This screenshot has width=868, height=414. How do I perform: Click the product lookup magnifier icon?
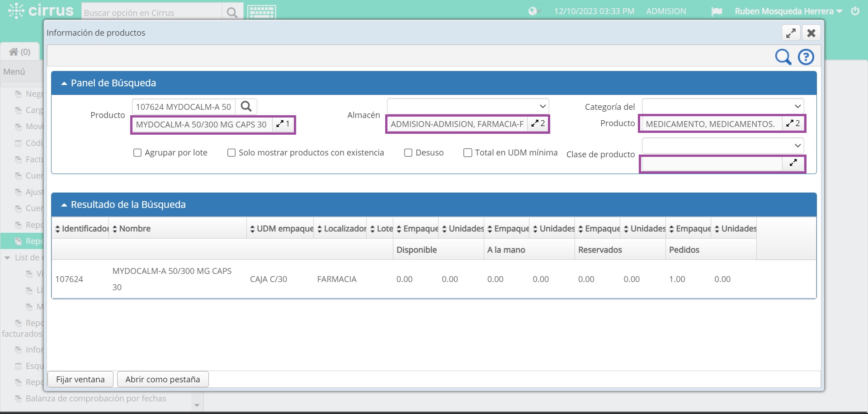click(246, 107)
